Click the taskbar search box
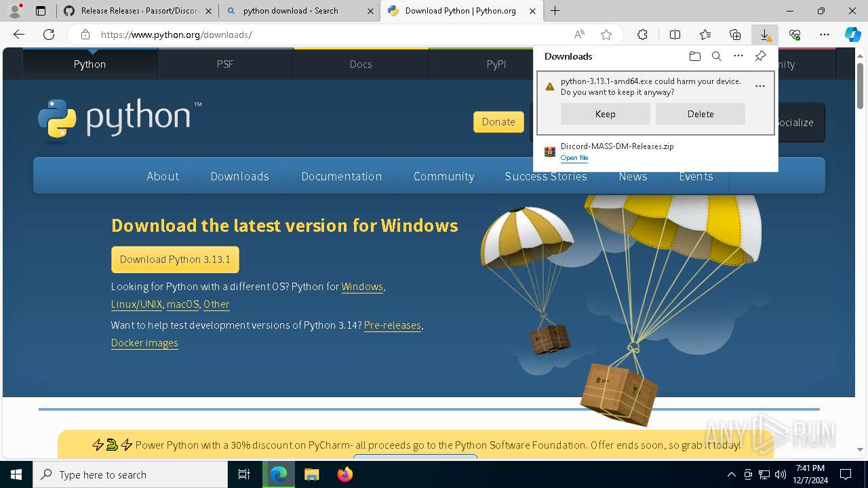The image size is (868, 488). click(x=130, y=474)
